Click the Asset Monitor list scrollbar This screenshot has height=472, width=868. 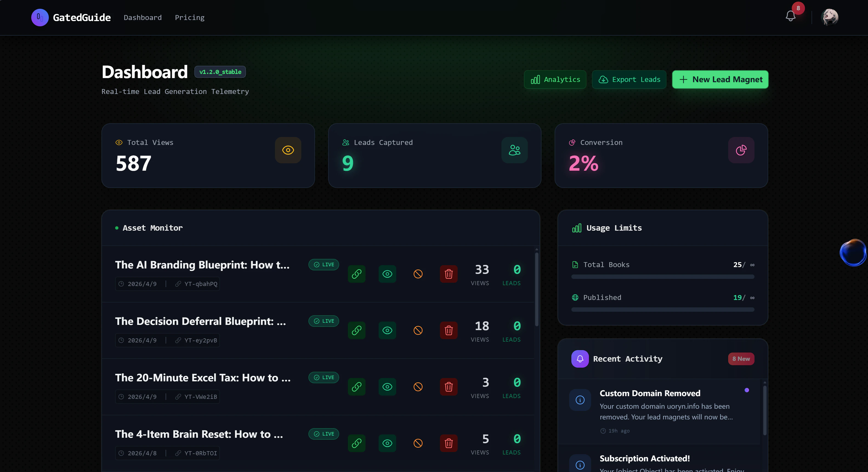coord(537,290)
